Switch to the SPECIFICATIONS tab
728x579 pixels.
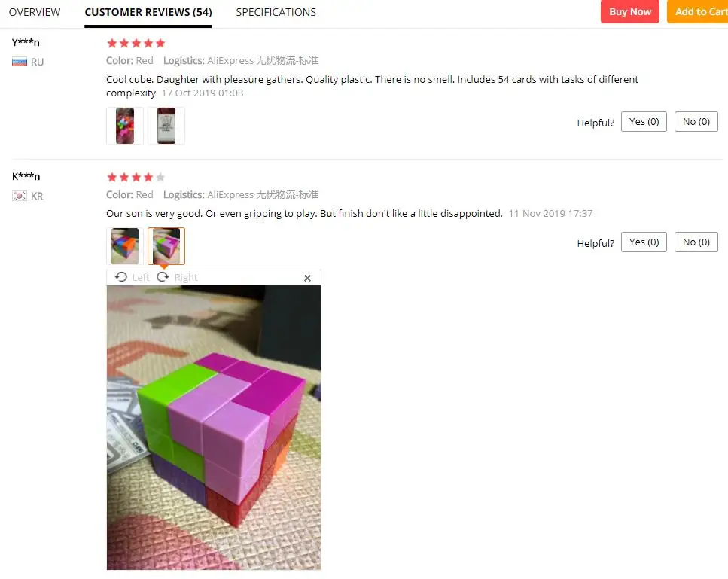click(276, 12)
